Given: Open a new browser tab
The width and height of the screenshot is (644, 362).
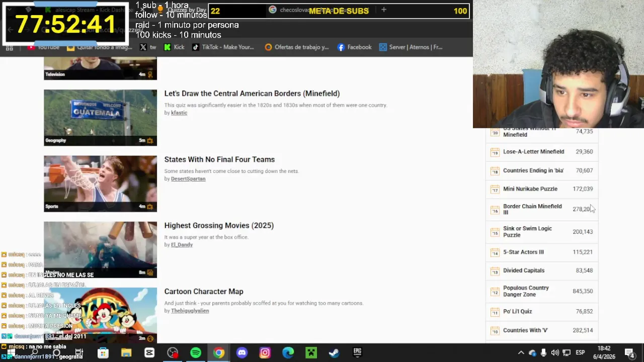Looking at the screenshot, I should pos(383,10).
